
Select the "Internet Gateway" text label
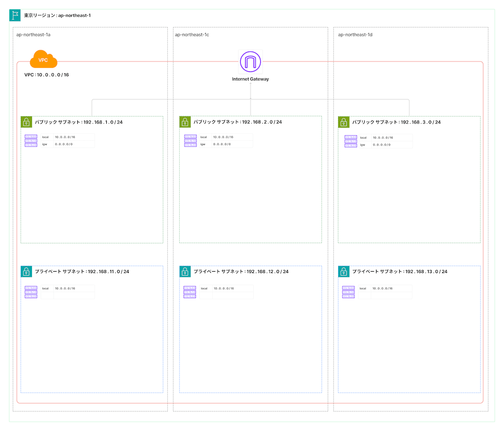coord(251,79)
